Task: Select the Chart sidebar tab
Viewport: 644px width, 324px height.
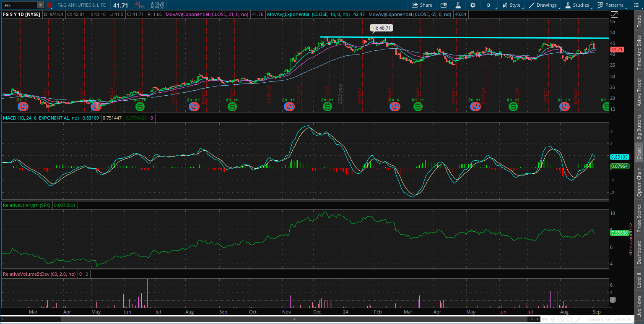Action: [639, 153]
